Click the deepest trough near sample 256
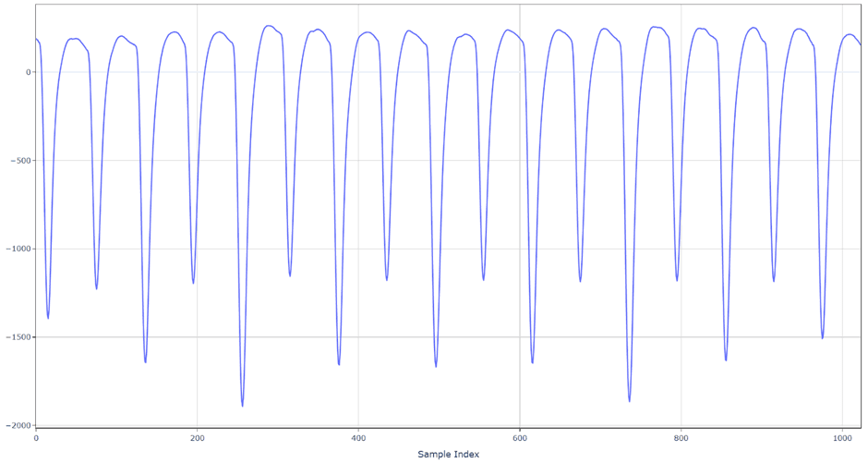The height and width of the screenshot is (463, 868). 242,406
